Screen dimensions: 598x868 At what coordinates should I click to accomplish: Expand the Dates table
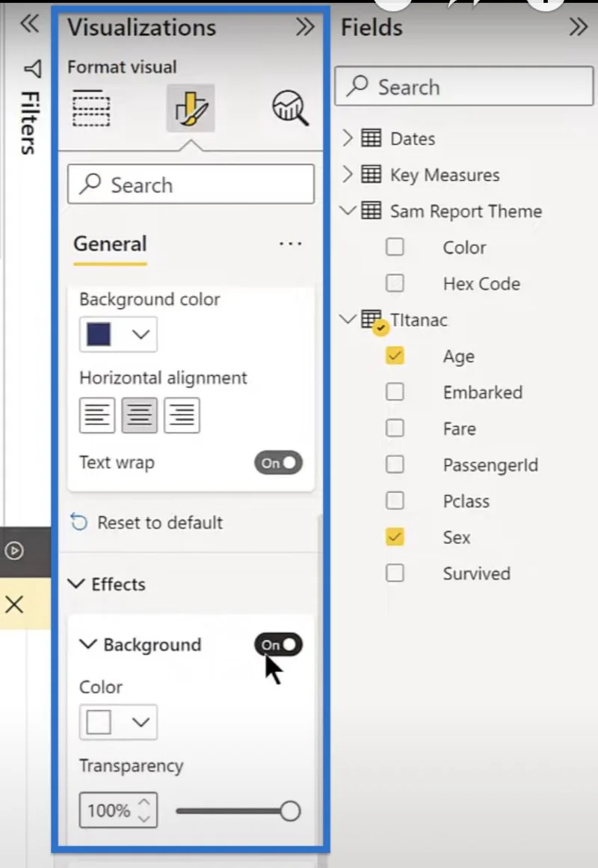pos(347,138)
